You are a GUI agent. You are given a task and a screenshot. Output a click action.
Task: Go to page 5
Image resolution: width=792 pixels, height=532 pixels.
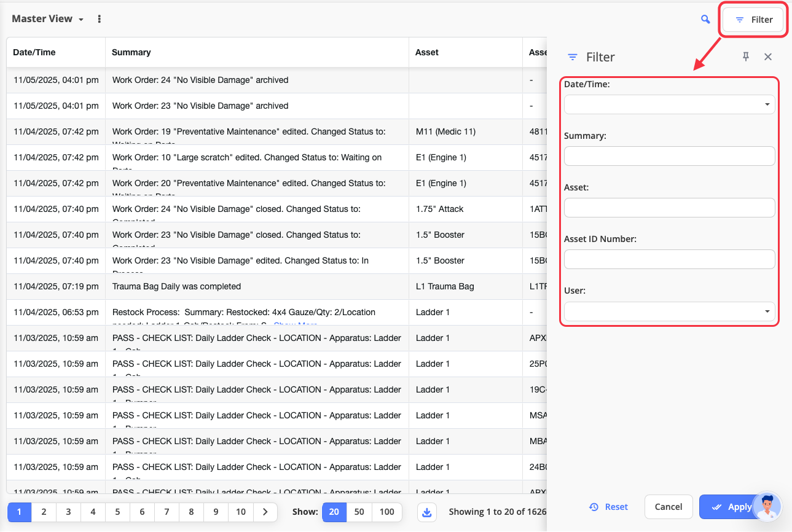[x=117, y=512]
